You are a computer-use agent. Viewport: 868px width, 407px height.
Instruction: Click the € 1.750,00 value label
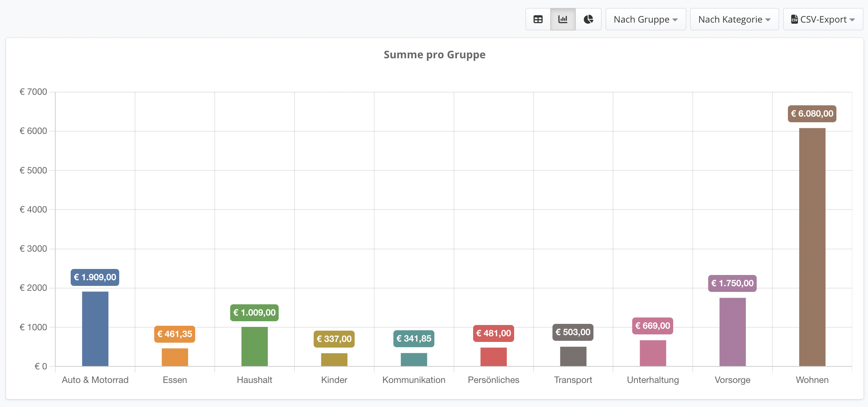733,283
